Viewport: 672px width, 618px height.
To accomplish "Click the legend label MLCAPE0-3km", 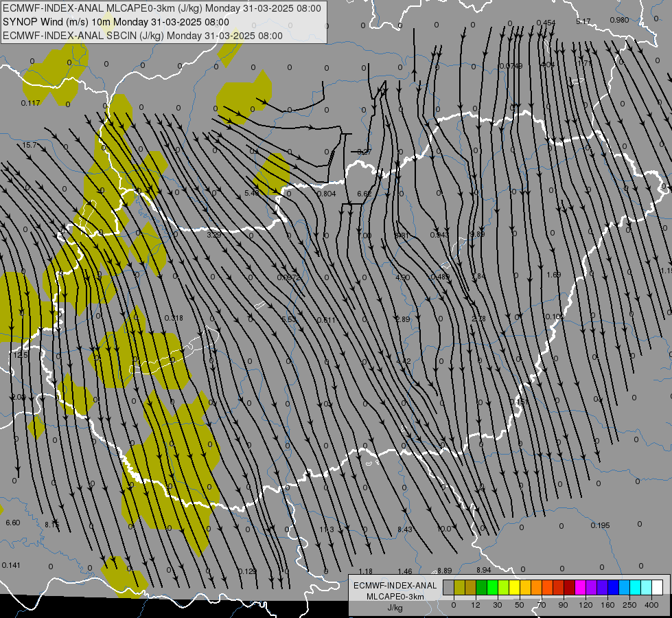I will (395, 597).
